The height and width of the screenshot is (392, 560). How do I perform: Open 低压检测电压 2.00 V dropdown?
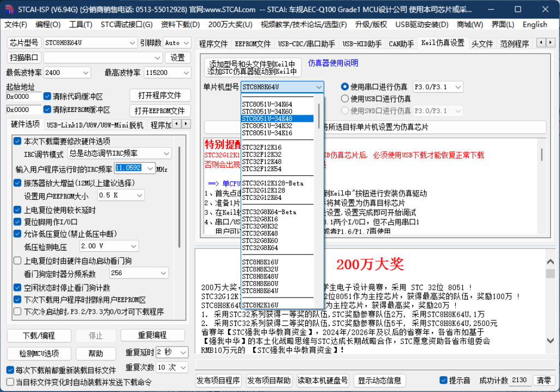click(x=109, y=246)
